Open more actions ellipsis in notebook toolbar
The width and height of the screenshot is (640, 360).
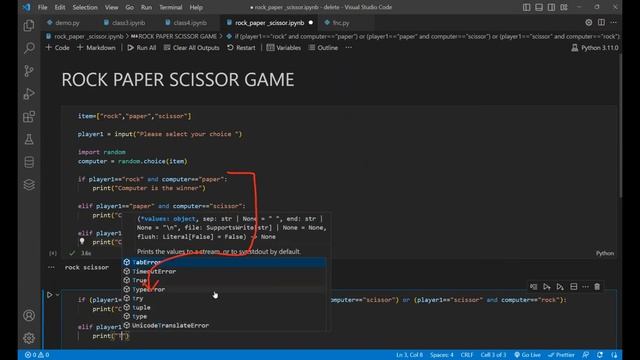pyautogui.click(x=349, y=48)
